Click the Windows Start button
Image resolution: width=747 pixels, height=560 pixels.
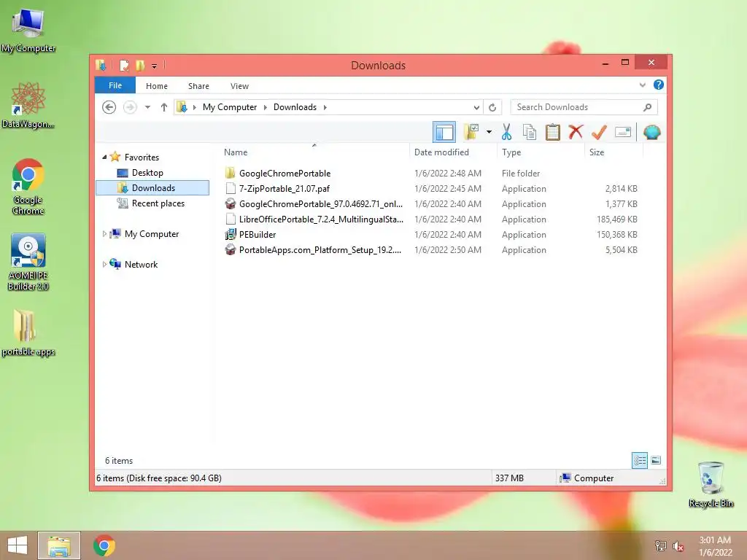(x=18, y=545)
